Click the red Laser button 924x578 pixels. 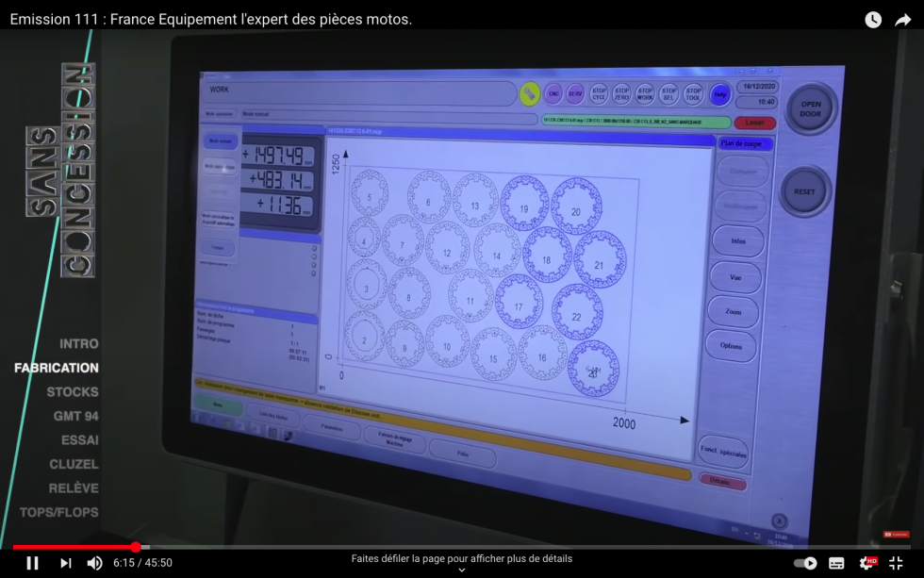(755, 123)
